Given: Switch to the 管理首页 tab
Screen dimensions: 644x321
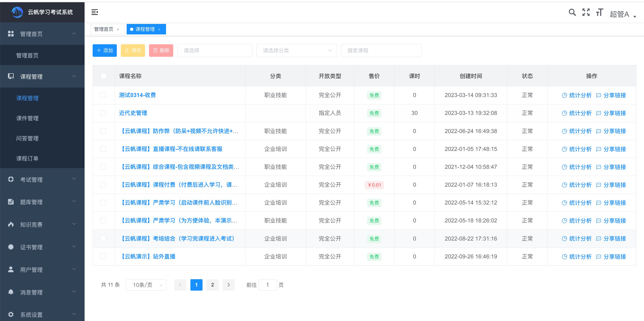Looking at the screenshot, I should pos(104,29).
